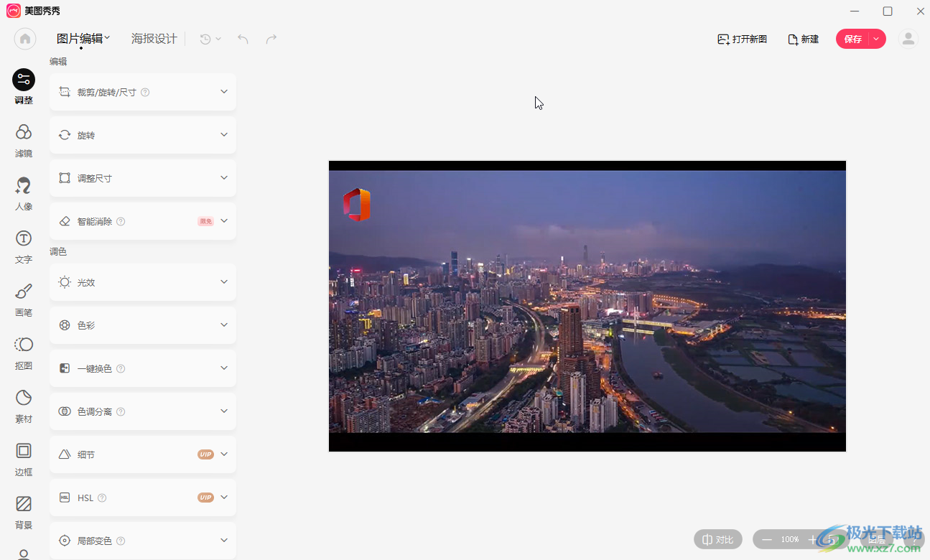Go to the home screen icon

(x=25, y=39)
